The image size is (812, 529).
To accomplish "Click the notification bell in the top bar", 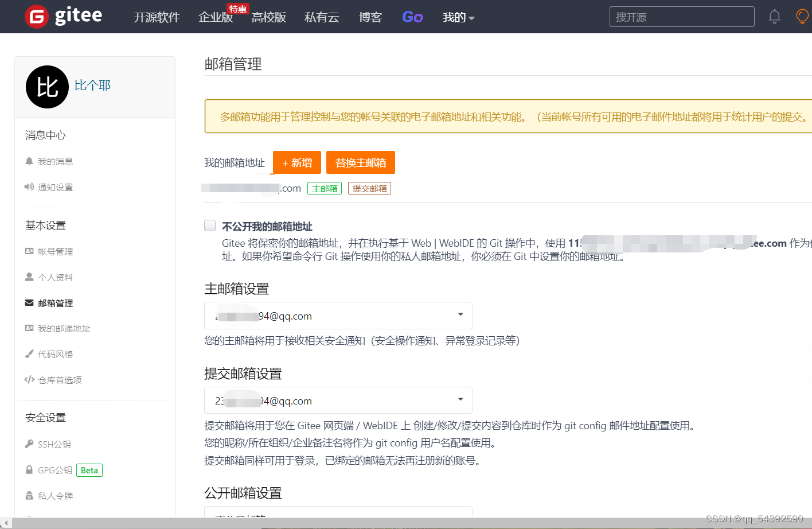I will [x=774, y=16].
